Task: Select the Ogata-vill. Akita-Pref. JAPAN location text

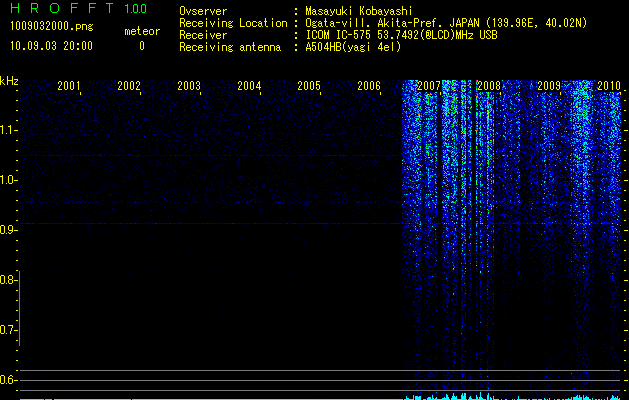Action: [x=446, y=23]
